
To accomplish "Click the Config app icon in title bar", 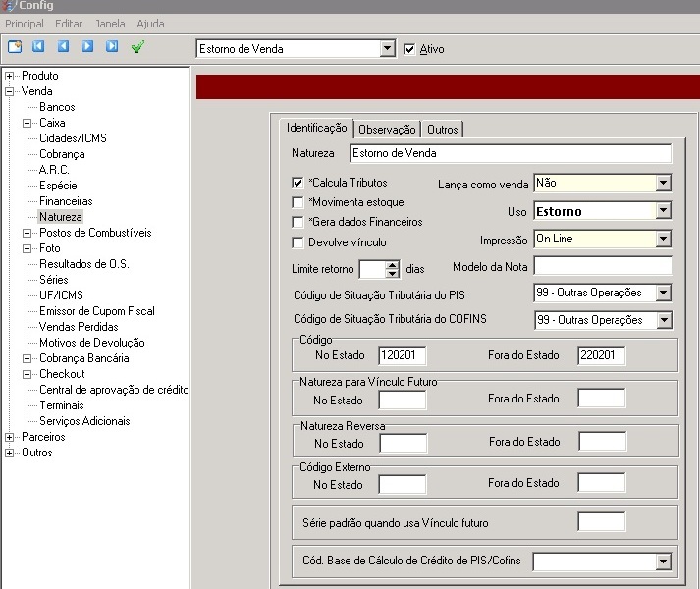I will (9, 5).
